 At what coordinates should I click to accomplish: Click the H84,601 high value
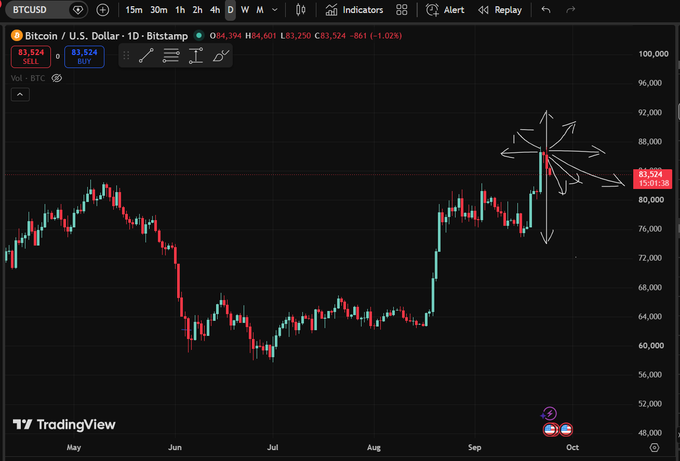[261, 36]
